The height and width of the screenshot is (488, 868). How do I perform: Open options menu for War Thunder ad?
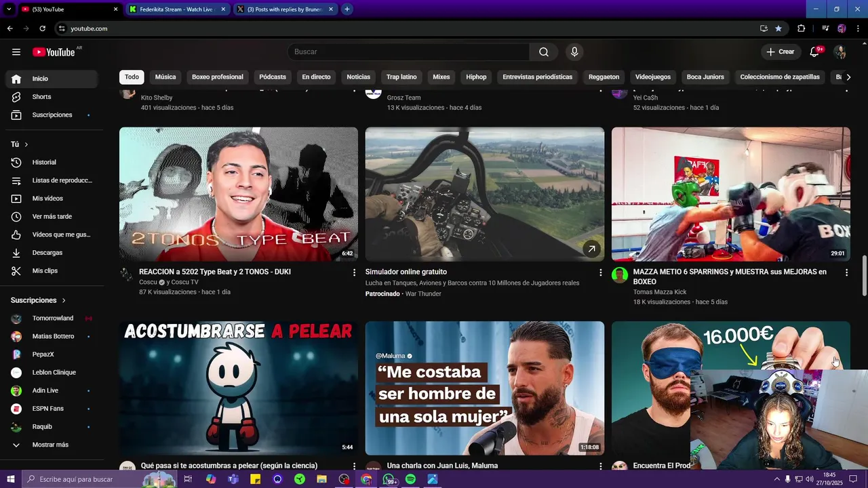(x=600, y=272)
